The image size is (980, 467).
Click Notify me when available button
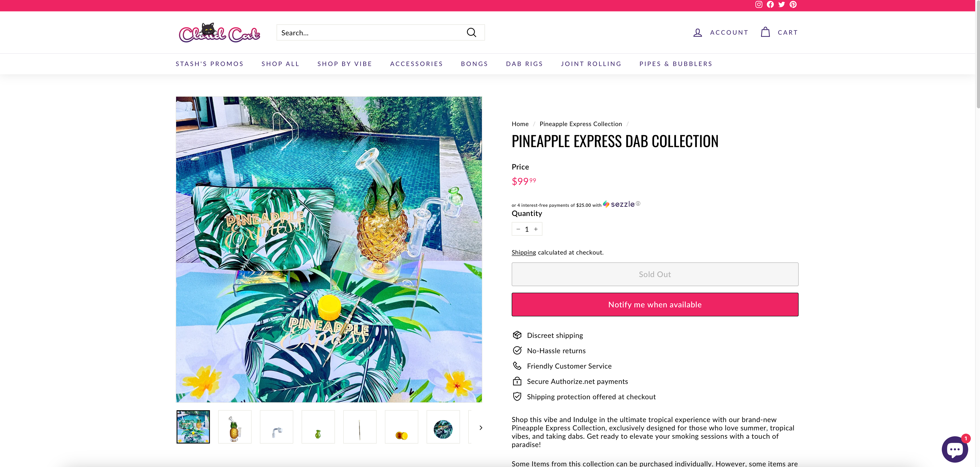(x=655, y=305)
